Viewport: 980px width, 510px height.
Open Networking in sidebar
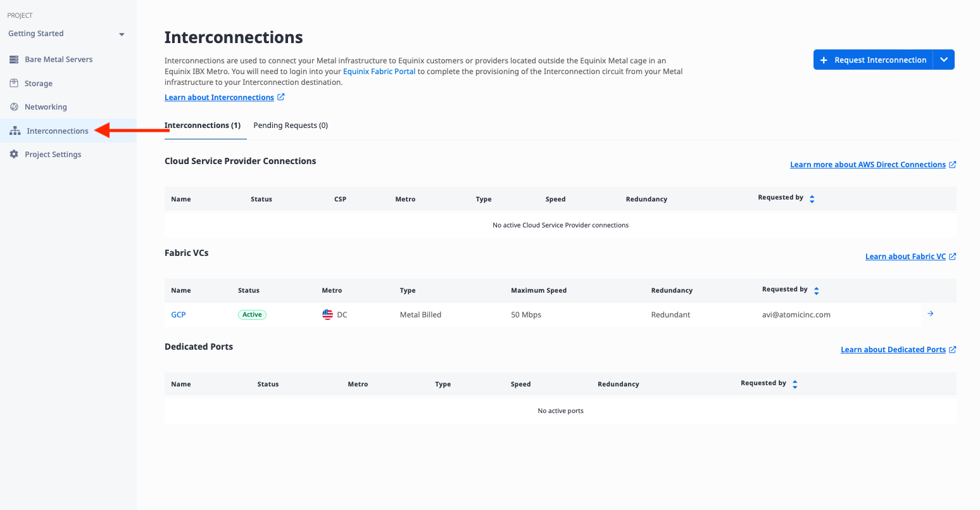[x=46, y=107]
